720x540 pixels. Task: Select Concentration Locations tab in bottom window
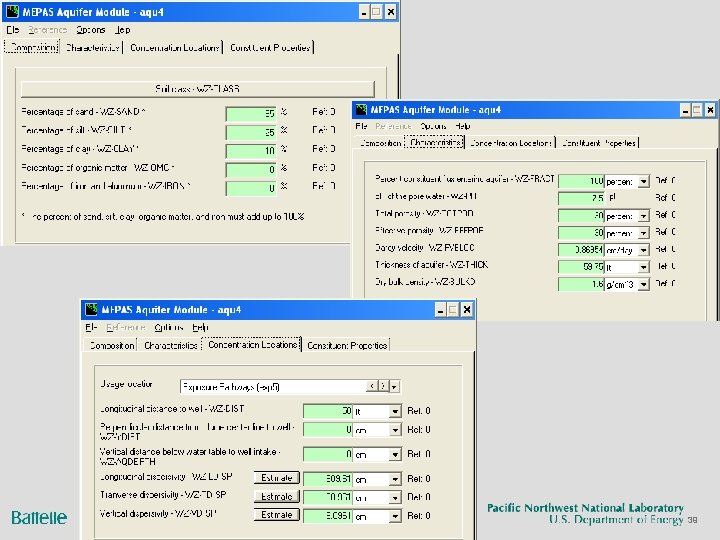[252, 345]
